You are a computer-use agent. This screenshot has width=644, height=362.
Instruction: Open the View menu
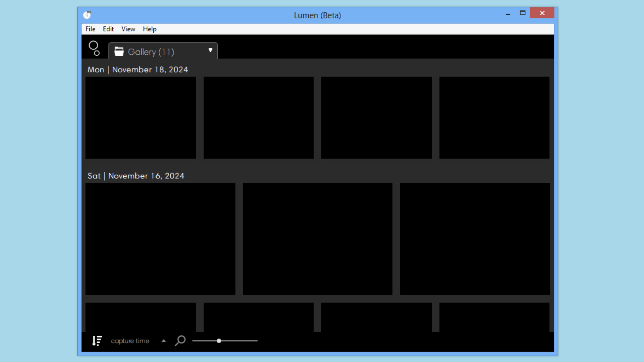(x=128, y=29)
